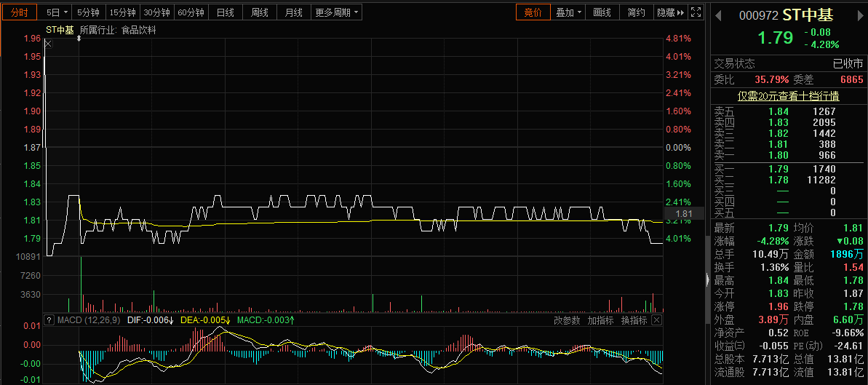
Task: Enable the 画线 drawing tool
Action: click(x=602, y=12)
